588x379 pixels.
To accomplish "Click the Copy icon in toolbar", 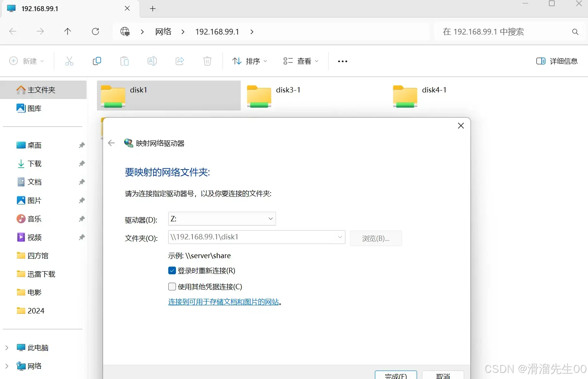I will (x=97, y=61).
